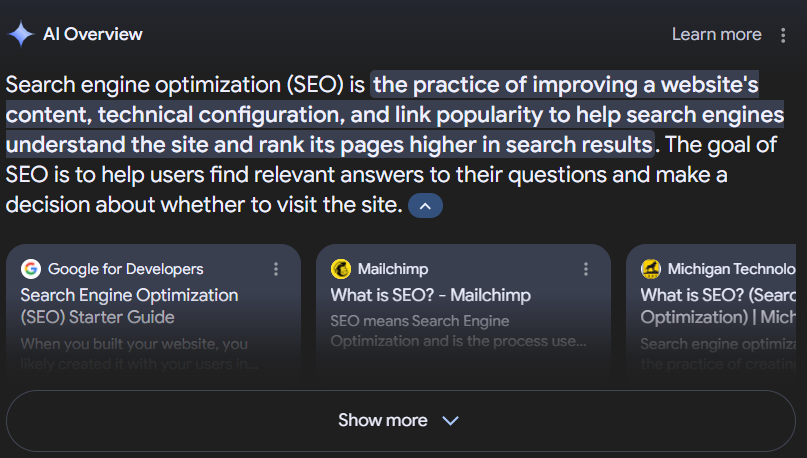Click the "Michigan Technolo..." source name
This screenshot has height=458, width=807.
point(734,269)
